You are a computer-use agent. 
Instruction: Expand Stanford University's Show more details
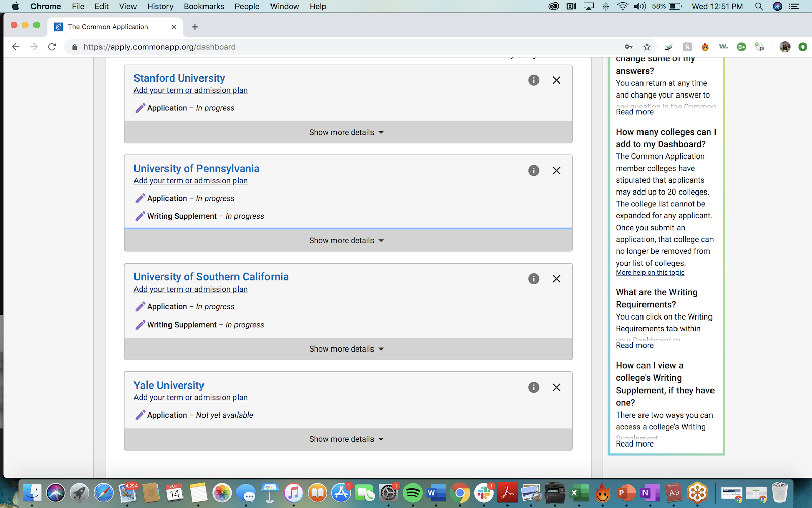[x=348, y=132]
